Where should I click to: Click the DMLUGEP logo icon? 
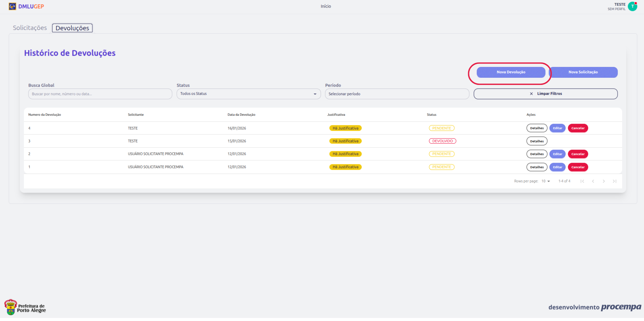click(x=12, y=6)
